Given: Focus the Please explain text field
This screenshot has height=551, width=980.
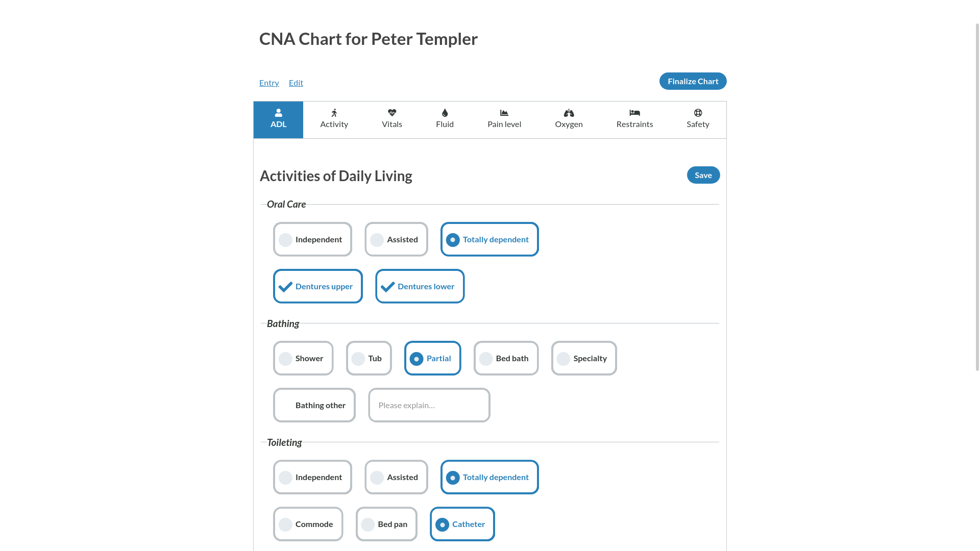Looking at the screenshot, I should [x=429, y=405].
